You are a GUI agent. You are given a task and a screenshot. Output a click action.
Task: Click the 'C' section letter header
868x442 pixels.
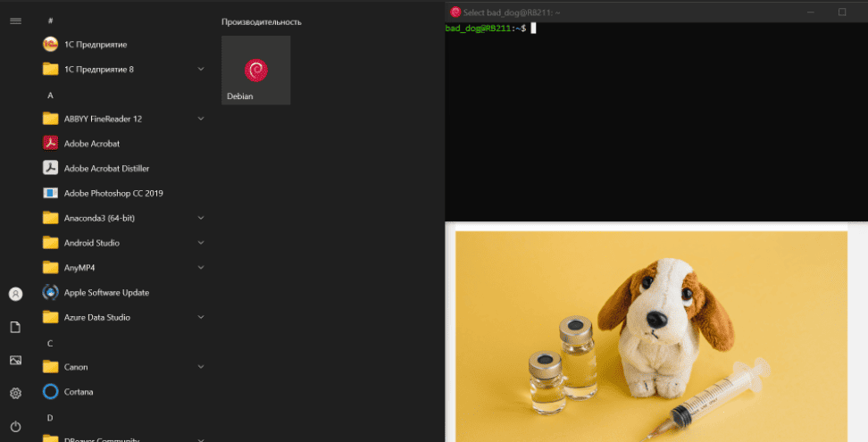pyautogui.click(x=50, y=344)
